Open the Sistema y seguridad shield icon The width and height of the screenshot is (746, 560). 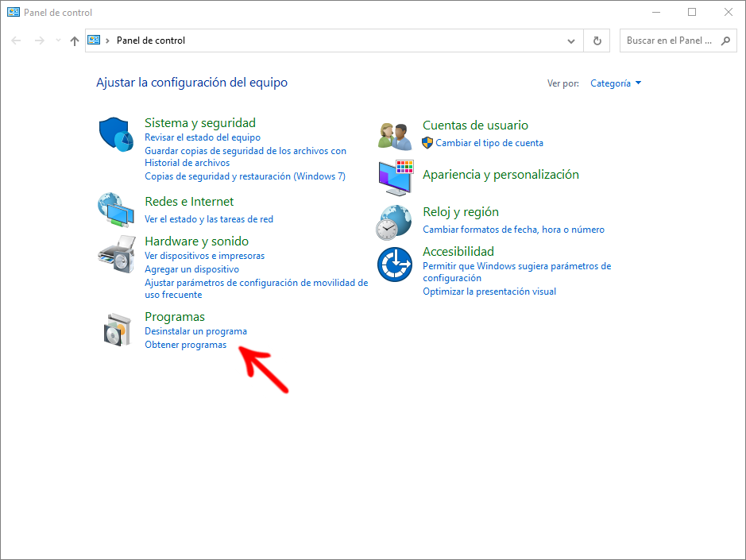(x=116, y=134)
